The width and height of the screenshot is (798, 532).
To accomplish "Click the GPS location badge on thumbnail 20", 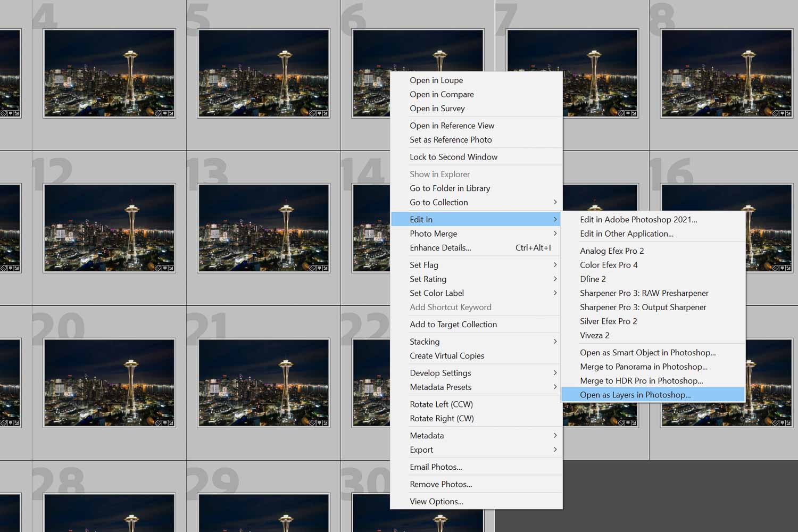I will (165, 423).
